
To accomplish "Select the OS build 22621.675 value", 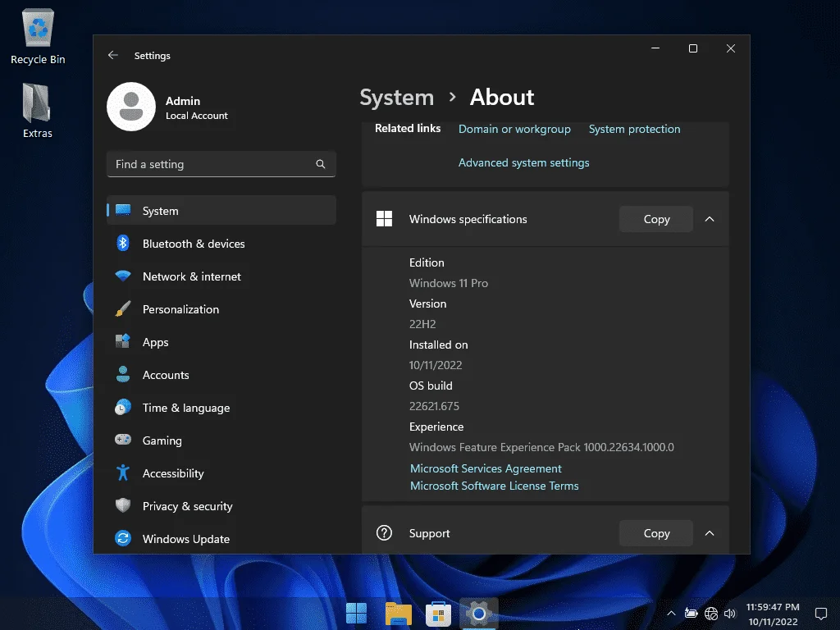I will pyautogui.click(x=434, y=406).
